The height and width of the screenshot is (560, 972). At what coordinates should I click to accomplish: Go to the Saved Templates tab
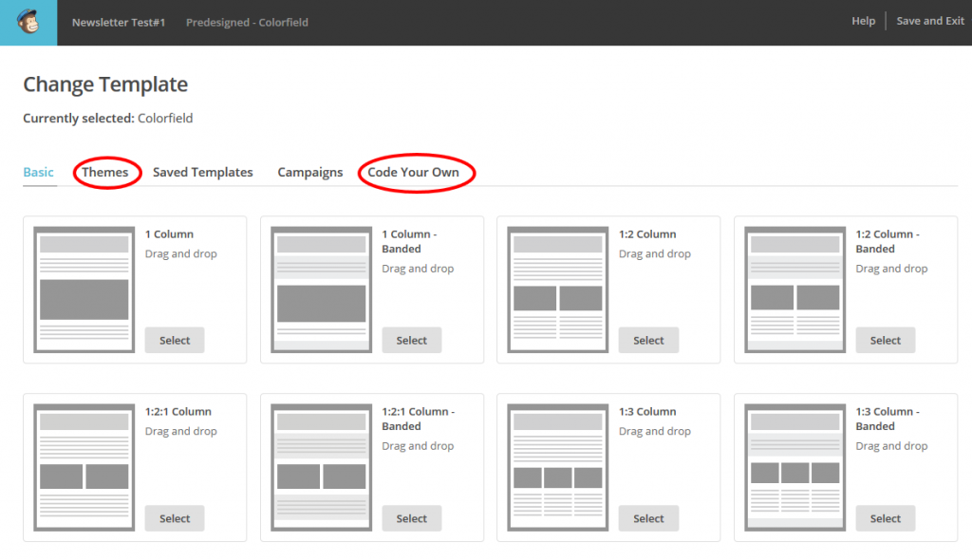[x=203, y=172]
